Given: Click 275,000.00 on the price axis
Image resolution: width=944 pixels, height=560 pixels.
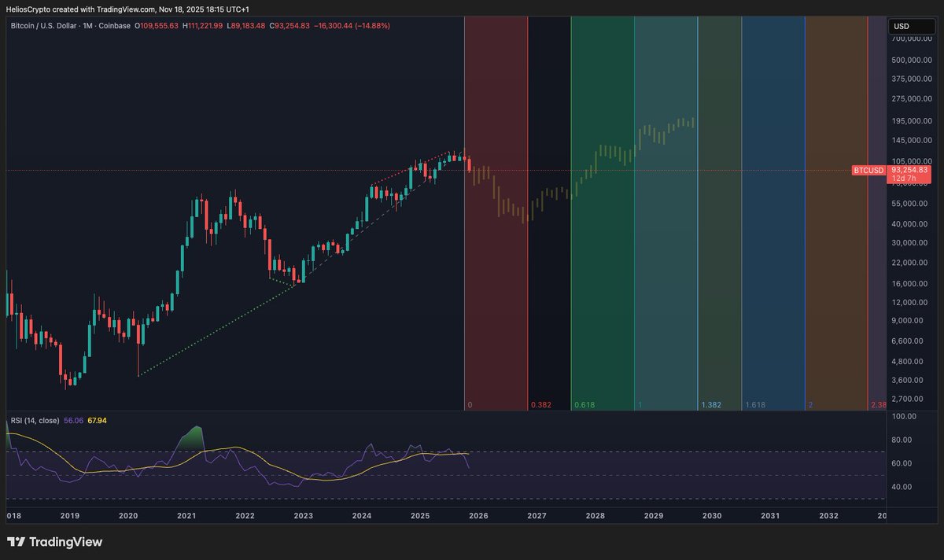Looking at the screenshot, I should (x=913, y=98).
